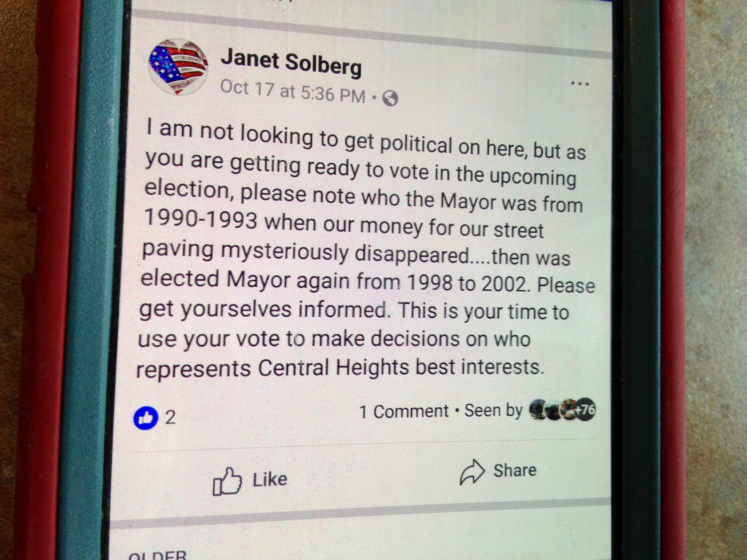Viewport: 747px width, 560px height.
Task: Tap the Like button label
Action: point(270,479)
